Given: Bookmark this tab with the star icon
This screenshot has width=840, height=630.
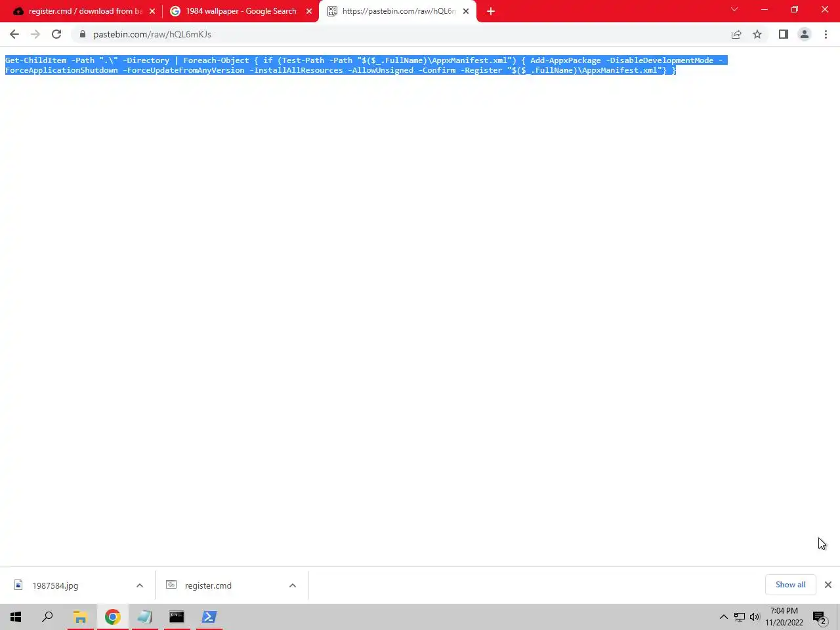Looking at the screenshot, I should [757, 34].
